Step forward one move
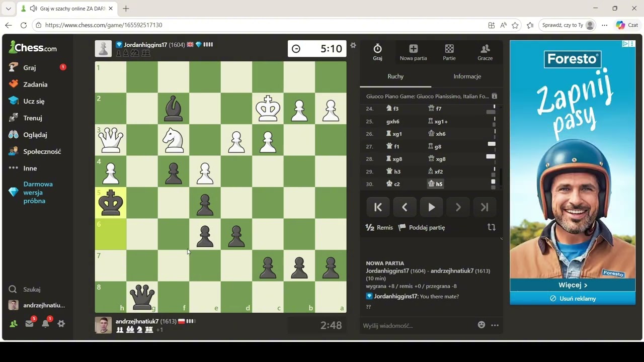 [x=458, y=207]
